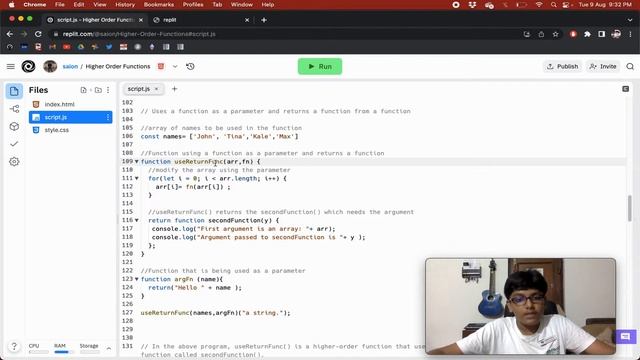Viewport: 640px width, 360px height.
Task: Switch to the replit browser tab
Action: pos(200,20)
